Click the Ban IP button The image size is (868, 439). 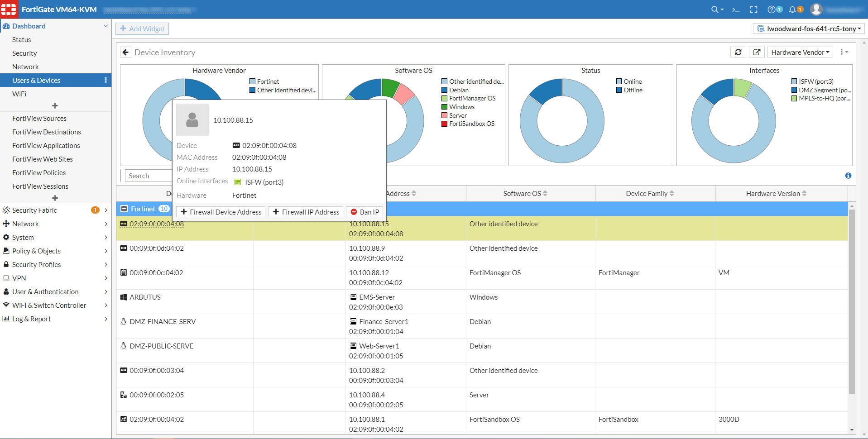click(x=364, y=212)
